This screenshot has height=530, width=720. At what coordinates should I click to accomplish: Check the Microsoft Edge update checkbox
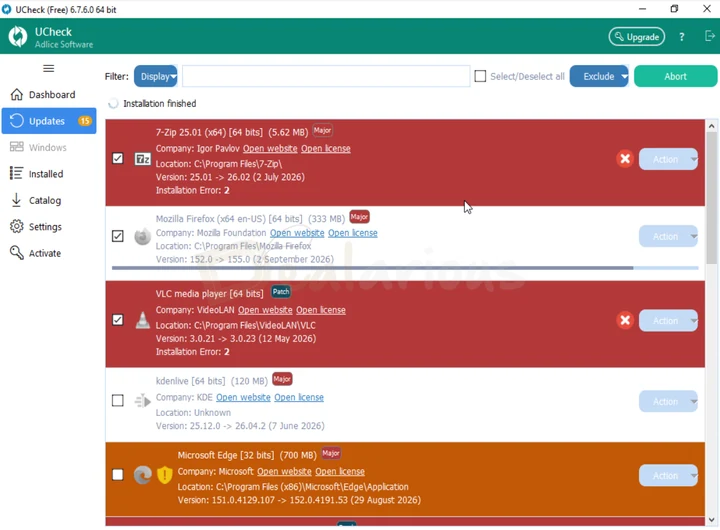118,474
